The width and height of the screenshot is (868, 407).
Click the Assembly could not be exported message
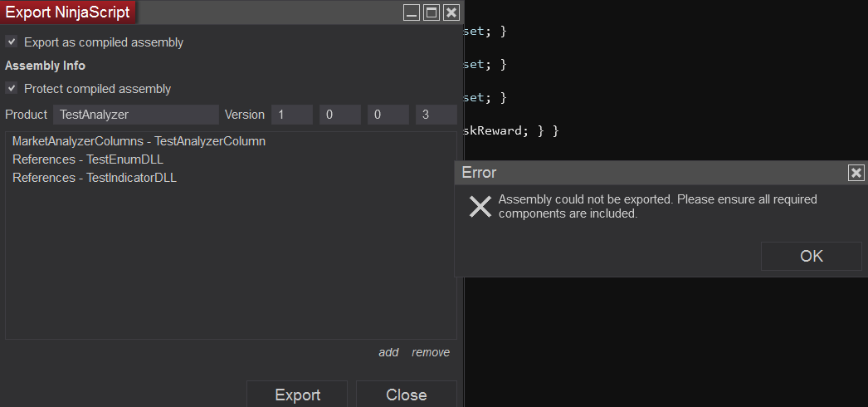(658, 206)
